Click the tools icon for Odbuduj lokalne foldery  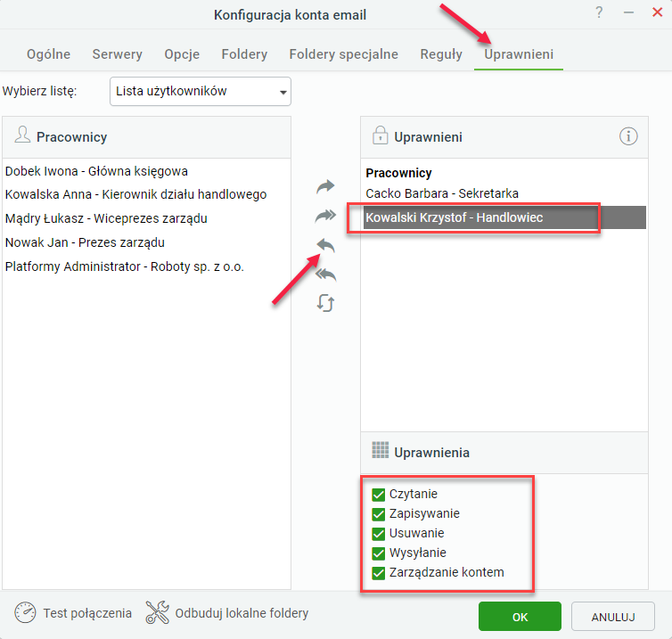[x=157, y=612]
